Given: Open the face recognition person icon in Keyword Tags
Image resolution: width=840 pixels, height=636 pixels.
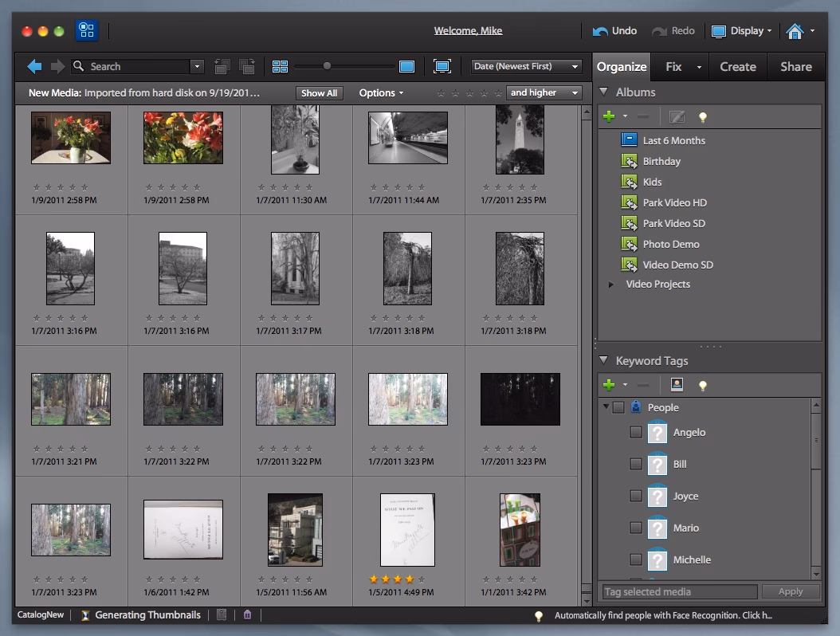Looking at the screenshot, I should (677, 385).
